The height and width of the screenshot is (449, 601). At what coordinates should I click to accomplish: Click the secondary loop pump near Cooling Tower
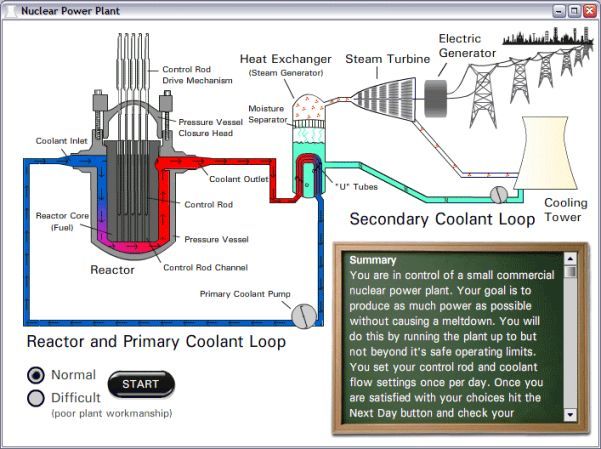pyautogui.click(x=499, y=195)
